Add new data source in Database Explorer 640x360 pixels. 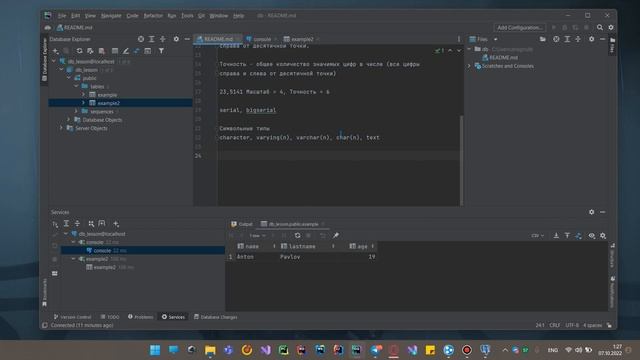[x=56, y=51]
